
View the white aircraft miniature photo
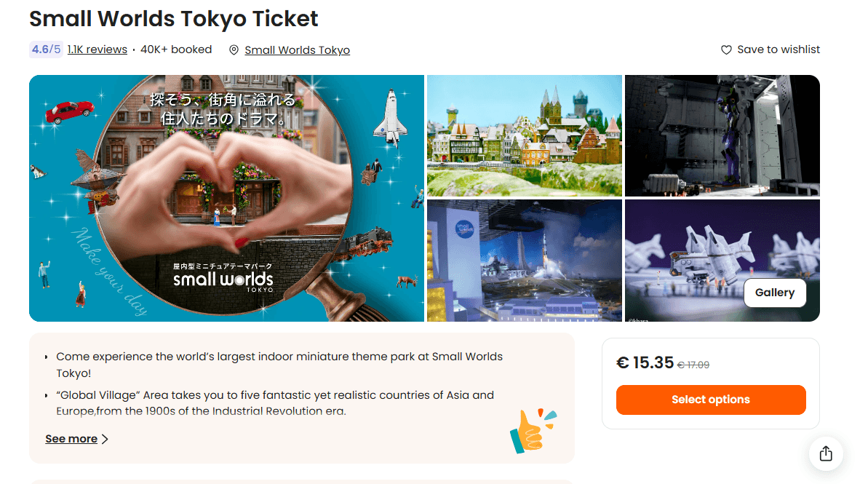[x=722, y=261]
